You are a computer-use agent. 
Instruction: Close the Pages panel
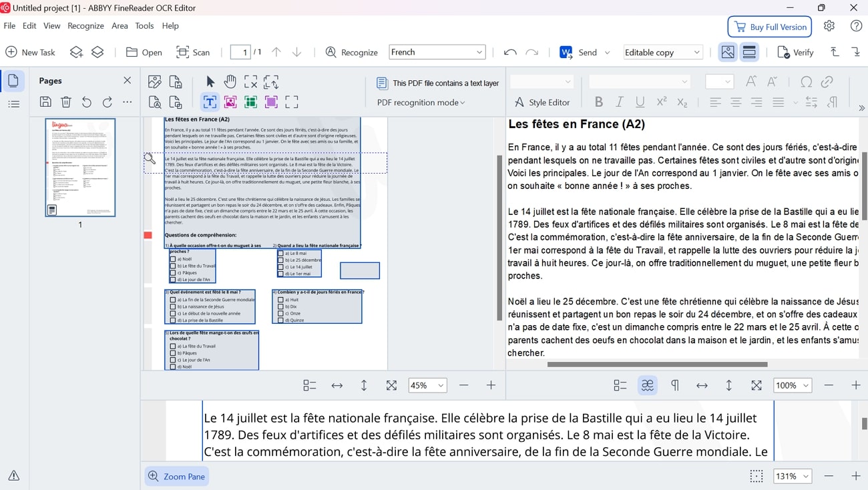coord(128,81)
